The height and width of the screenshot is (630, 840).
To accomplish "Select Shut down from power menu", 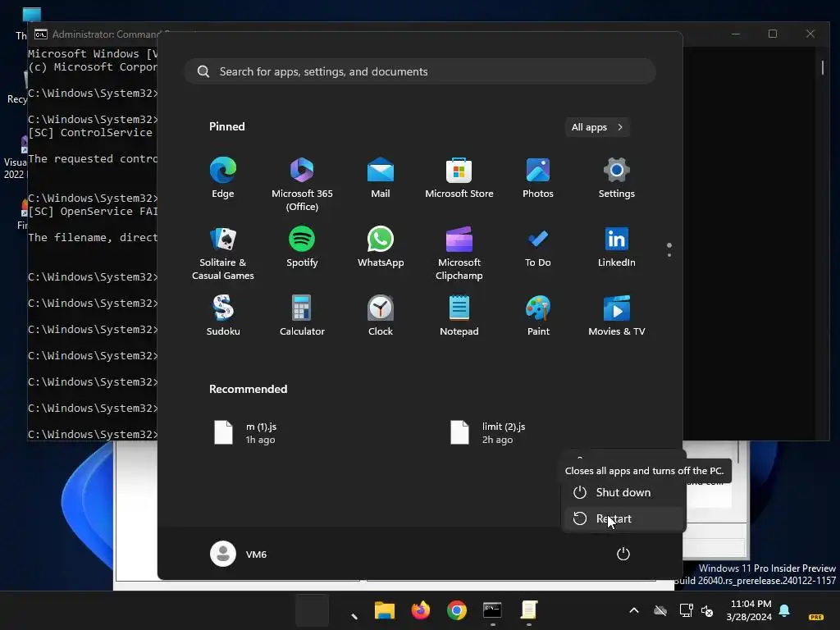I will [623, 492].
